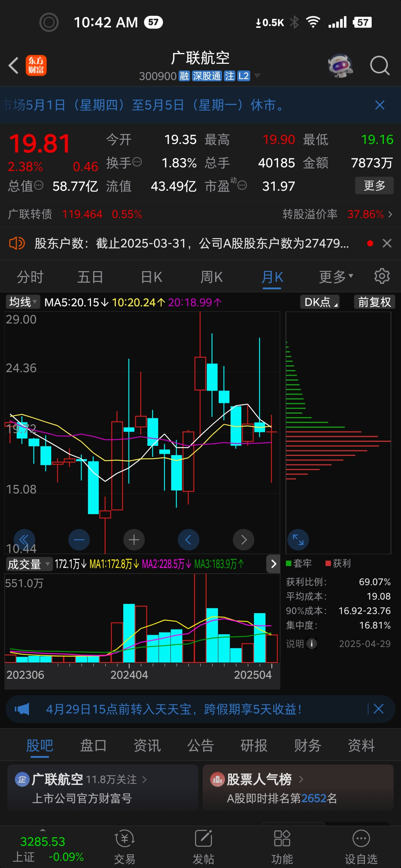Open chart settings gear
Image resolution: width=401 pixels, height=868 pixels.
[x=382, y=276]
